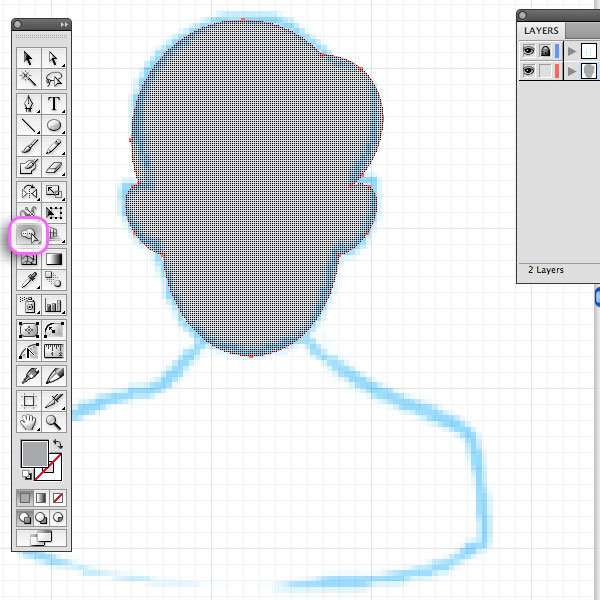
Task: Set paint type to Gradient
Action: (41, 498)
